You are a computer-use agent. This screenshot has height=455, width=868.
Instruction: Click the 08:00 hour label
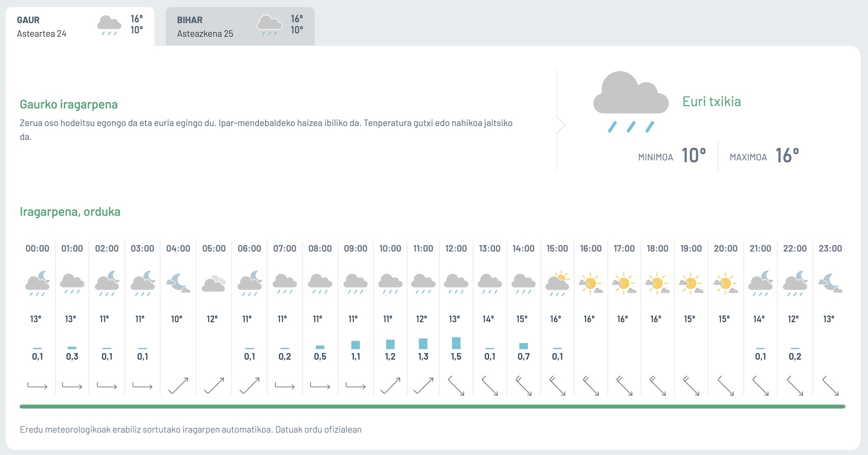click(320, 248)
